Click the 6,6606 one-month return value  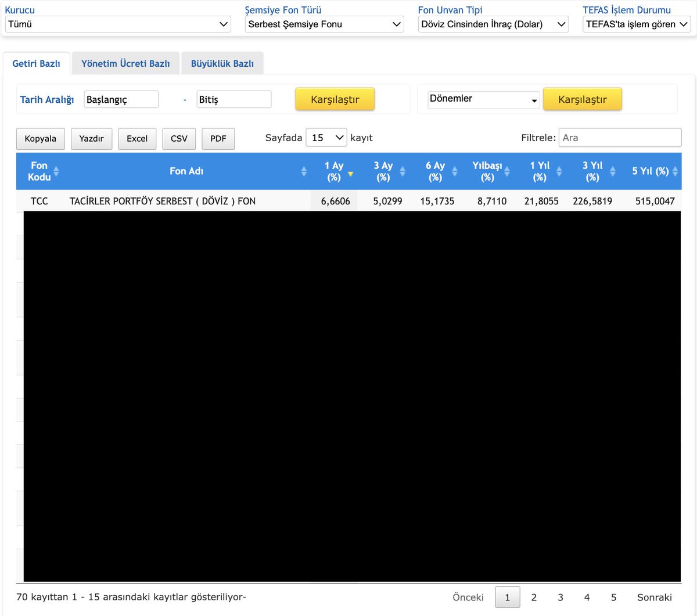[x=336, y=201]
